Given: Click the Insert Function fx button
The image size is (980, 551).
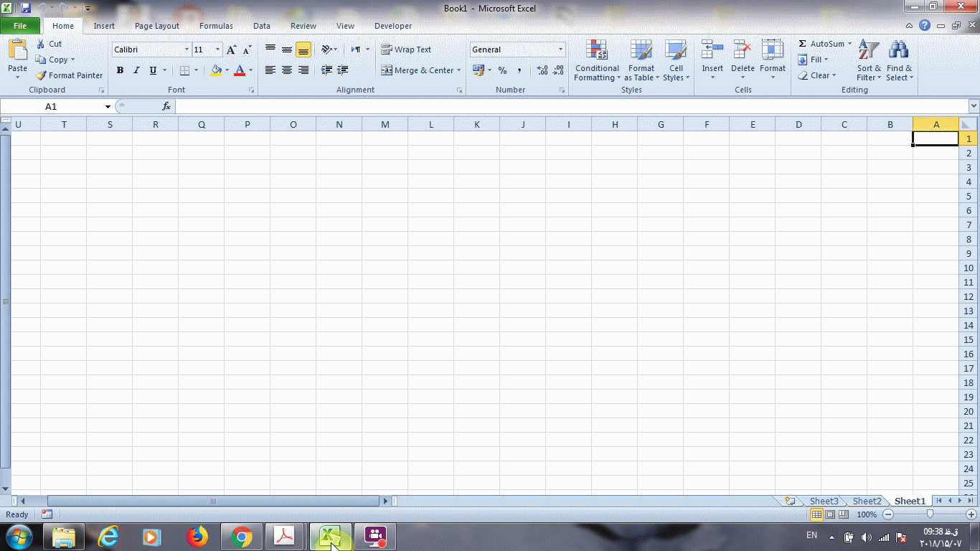Looking at the screenshot, I should point(166,106).
